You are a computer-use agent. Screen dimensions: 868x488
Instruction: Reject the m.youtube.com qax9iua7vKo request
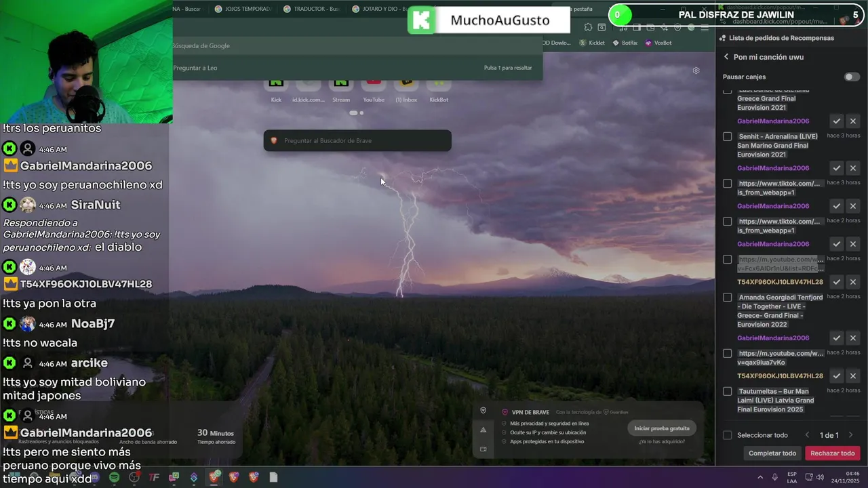[x=853, y=375]
